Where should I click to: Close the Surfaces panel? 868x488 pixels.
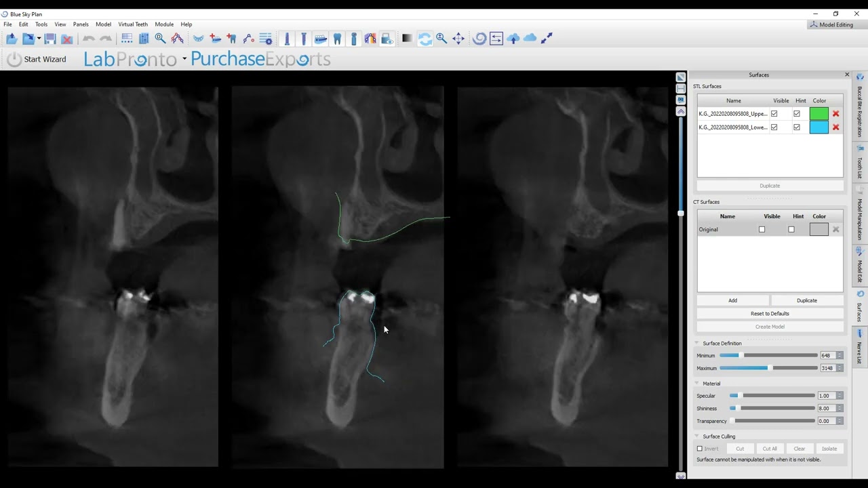tap(847, 75)
